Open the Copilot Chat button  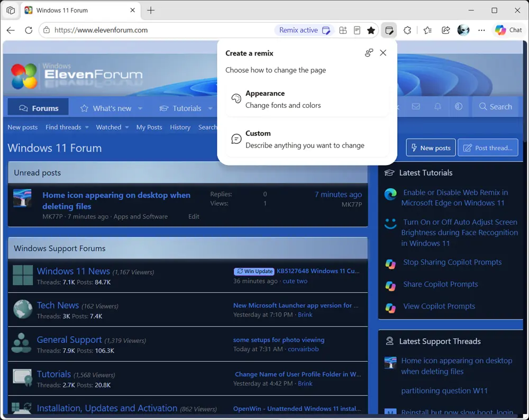(x=508, y=30)
